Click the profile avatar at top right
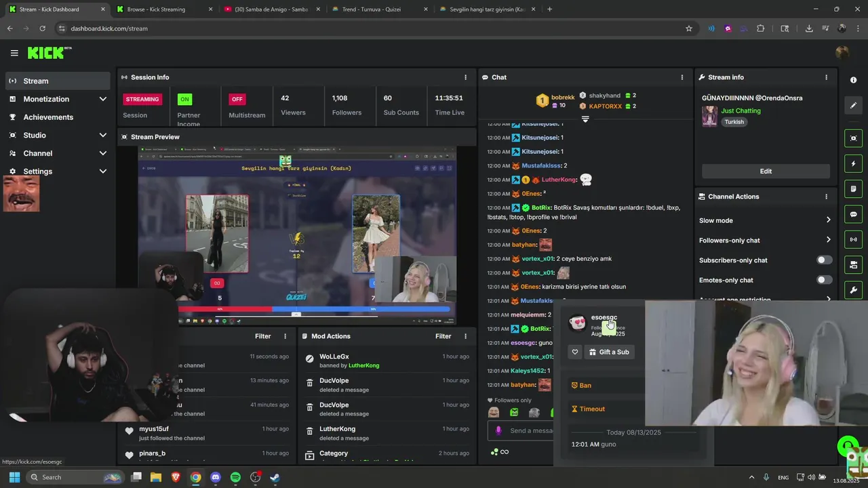Screen dimensions: 868x488 pos(842,53)
